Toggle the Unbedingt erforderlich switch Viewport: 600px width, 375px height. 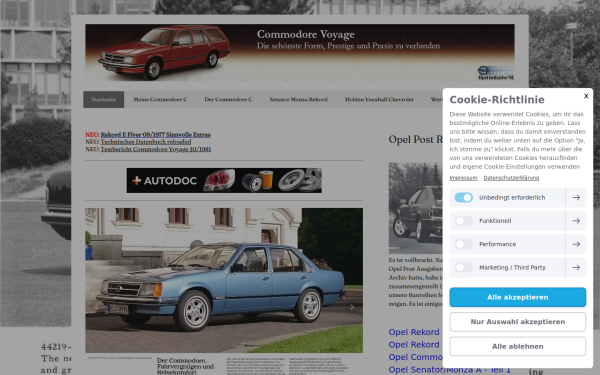click(463, 197)
